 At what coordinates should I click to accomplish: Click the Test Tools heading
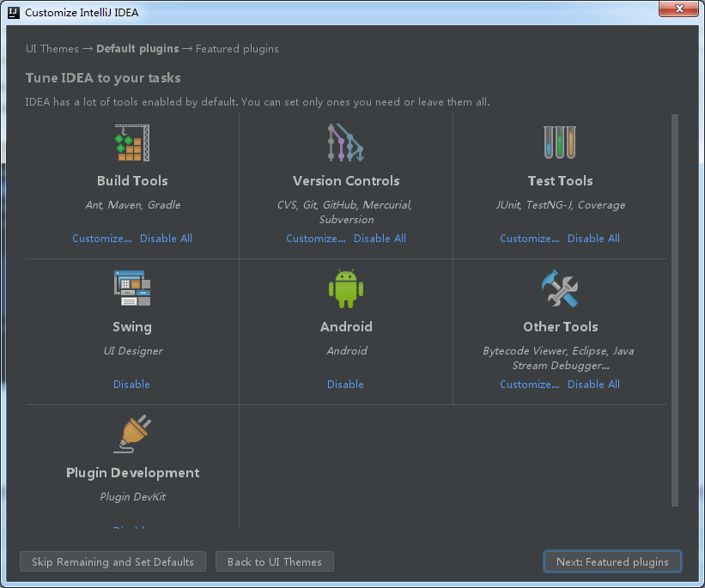point(560,181)
